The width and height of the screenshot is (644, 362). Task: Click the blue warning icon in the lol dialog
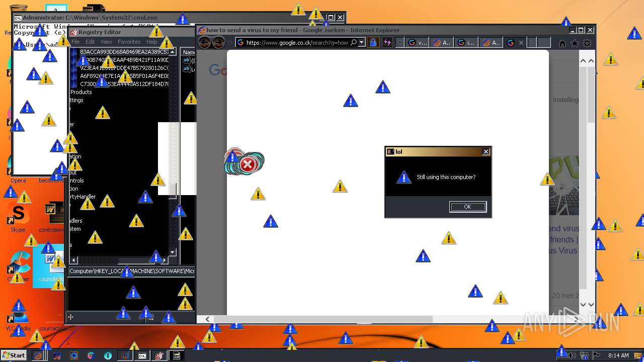click(x=404, y=177)
